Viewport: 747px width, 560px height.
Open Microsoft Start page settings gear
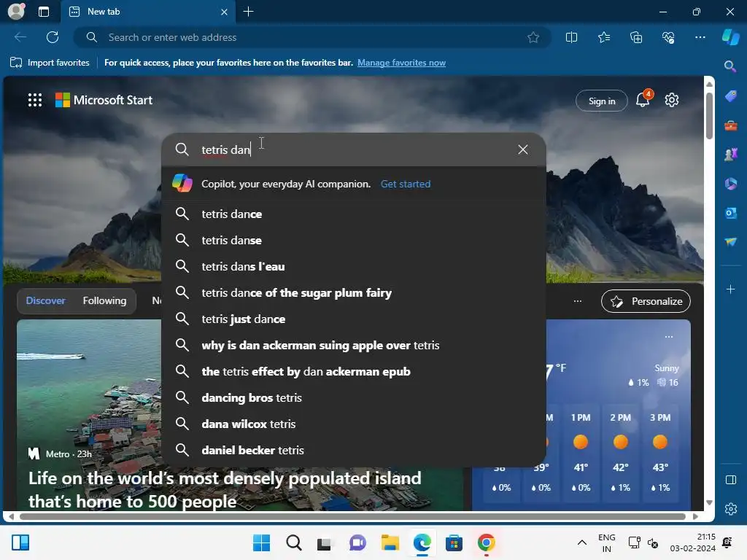tap(672, 100)
